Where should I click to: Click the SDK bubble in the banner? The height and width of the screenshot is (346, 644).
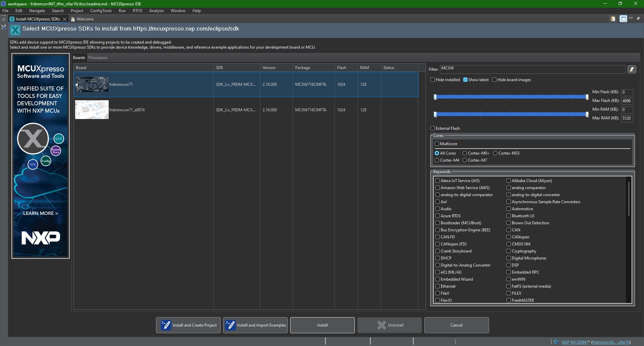[x=59, y=138]
